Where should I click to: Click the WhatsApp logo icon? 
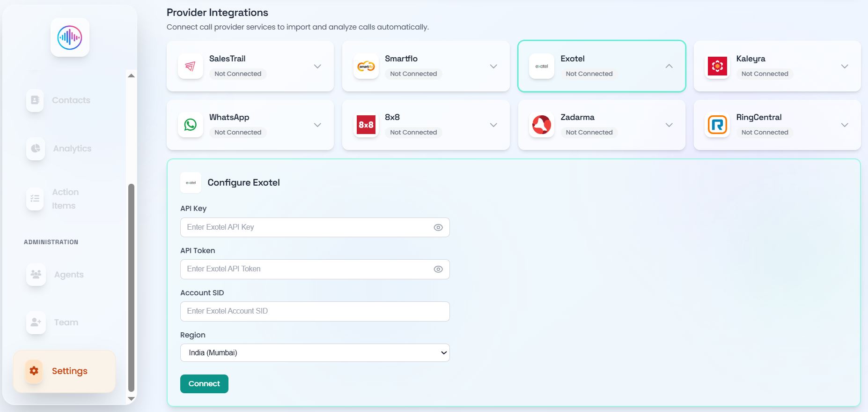(190, 125)
